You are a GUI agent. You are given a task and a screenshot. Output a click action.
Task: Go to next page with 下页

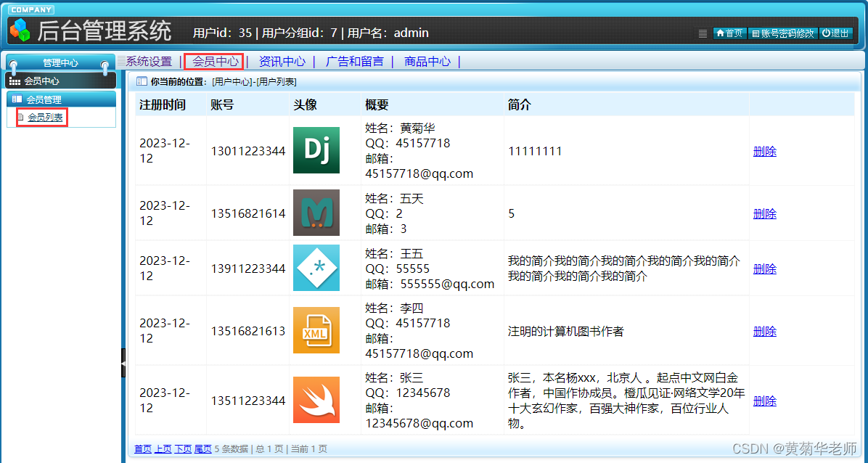(183, 448)
